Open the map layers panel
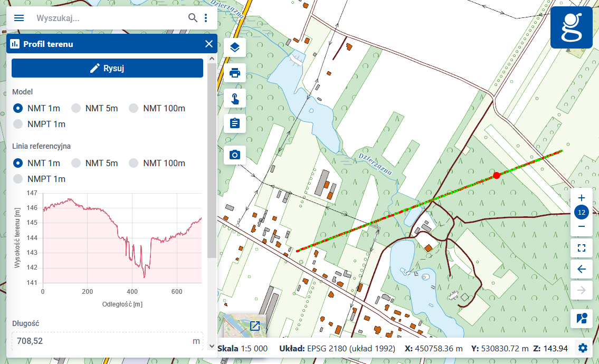This screenshot has height=364, width=599. [235, 48]
